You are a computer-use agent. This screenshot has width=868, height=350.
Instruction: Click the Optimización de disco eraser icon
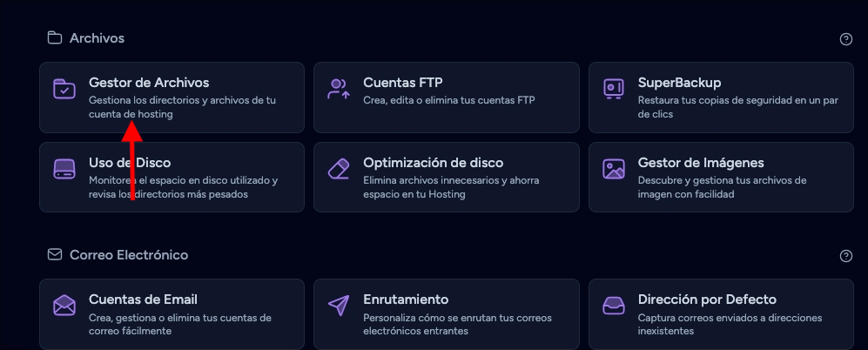click(339, 169)
